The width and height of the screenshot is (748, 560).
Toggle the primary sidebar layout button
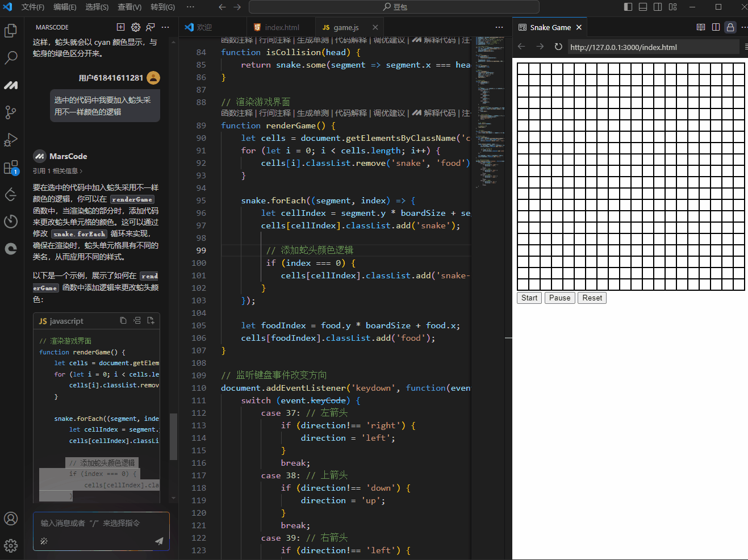(x=628, y=7)
